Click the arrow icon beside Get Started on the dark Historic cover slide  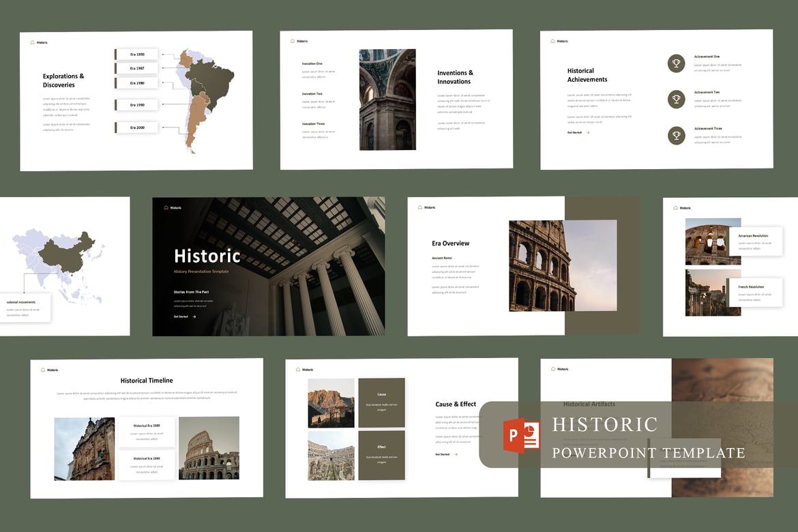pos(194,316)
